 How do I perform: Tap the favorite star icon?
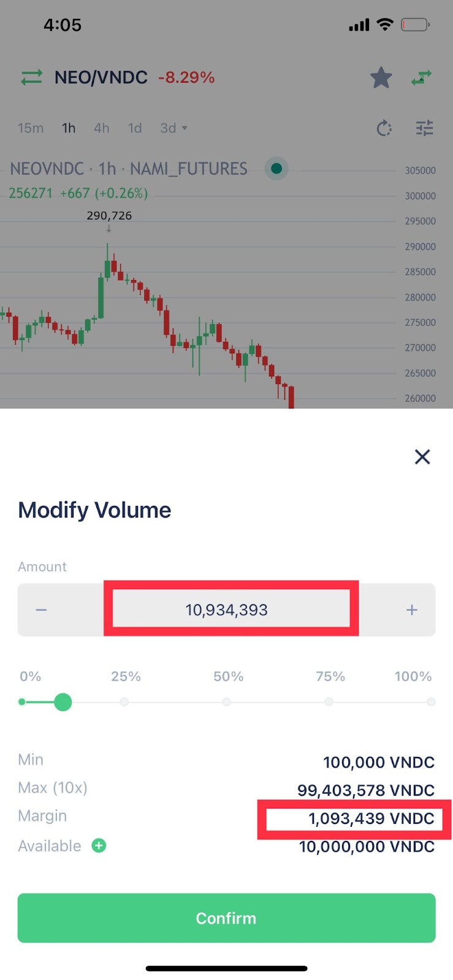point(381,78)
